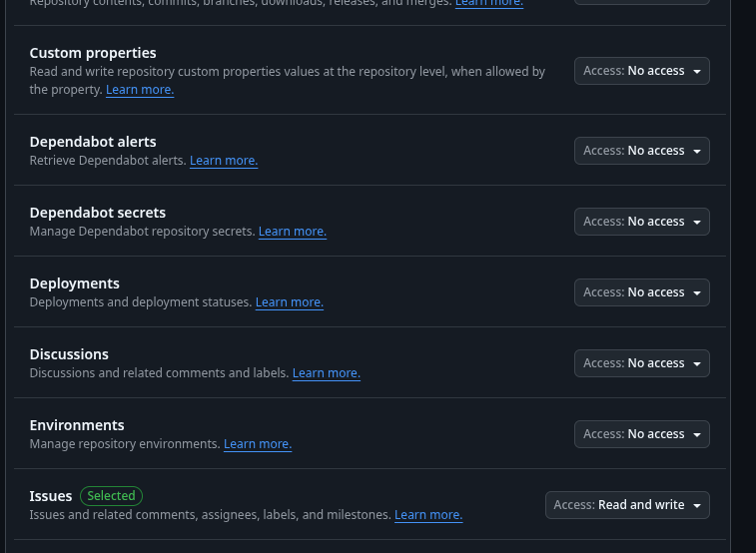Visit Learn more link for Discussions
Image resolution: width=756 pixels, height=553 pixels.
[327, 373]
